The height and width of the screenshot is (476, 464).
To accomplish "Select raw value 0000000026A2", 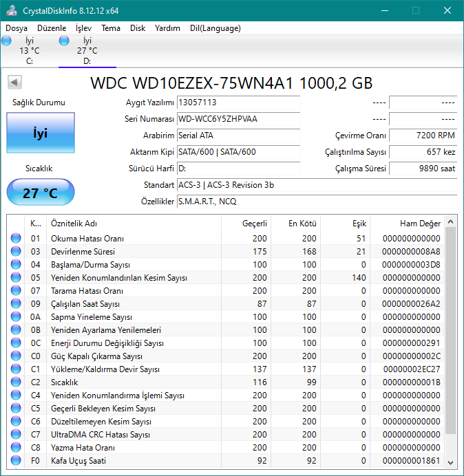I will (x=411, y=304).
